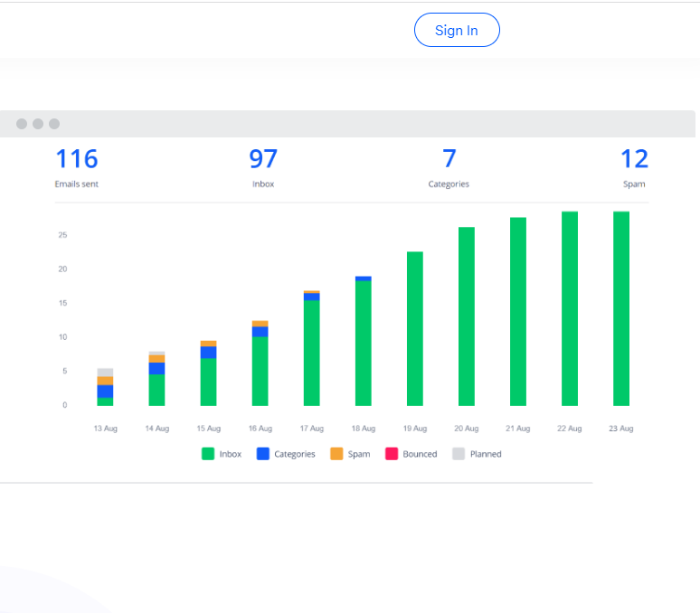
Task: Click the 25 y-axis value
Action: tap(62, 235)
